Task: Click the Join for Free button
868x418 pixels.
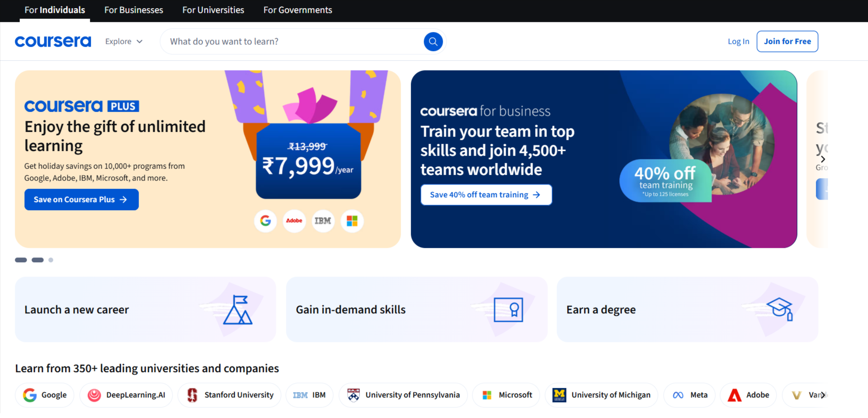Action: [x=787, y=42]
